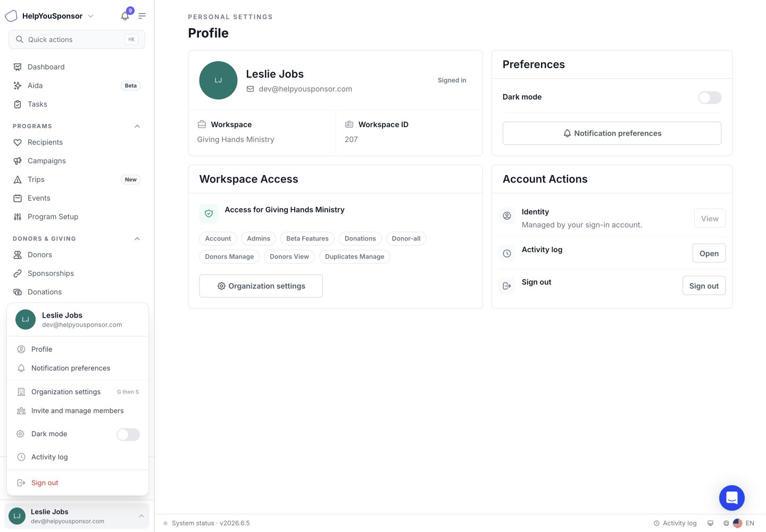Image resolution: width=766 pixels, height=532 pixels.
Task: Click the monitor icon in status bar
Action: pyautogui.click(x=710, y=523)
